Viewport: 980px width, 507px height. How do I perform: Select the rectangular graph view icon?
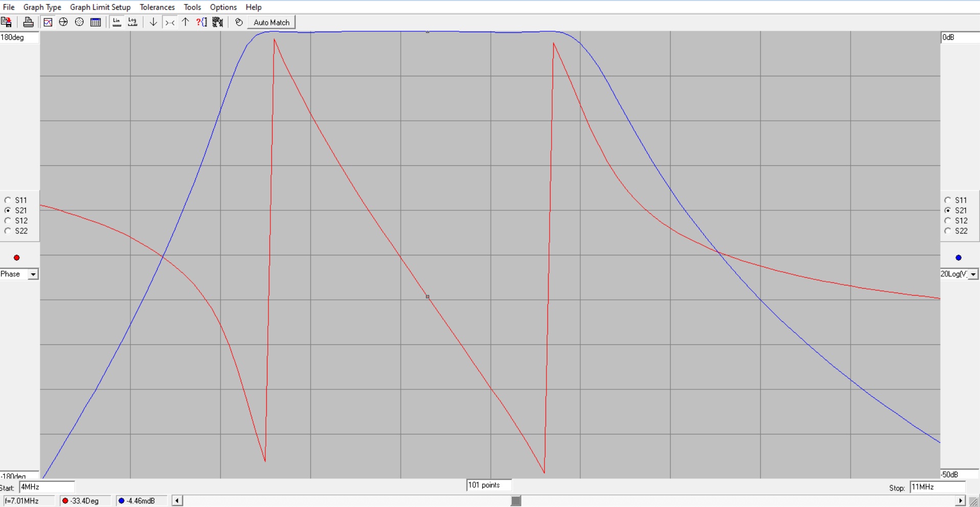48,22
